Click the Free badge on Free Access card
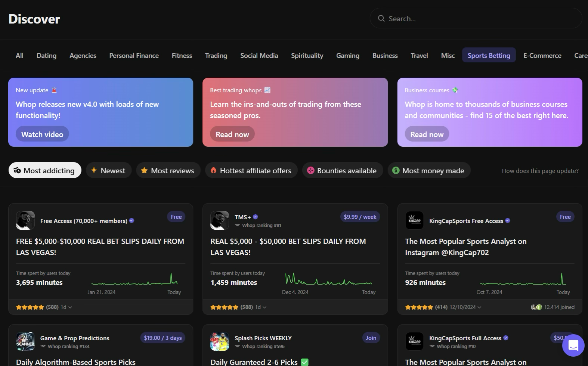The image size is (588, 366). (x=176, y=217)
